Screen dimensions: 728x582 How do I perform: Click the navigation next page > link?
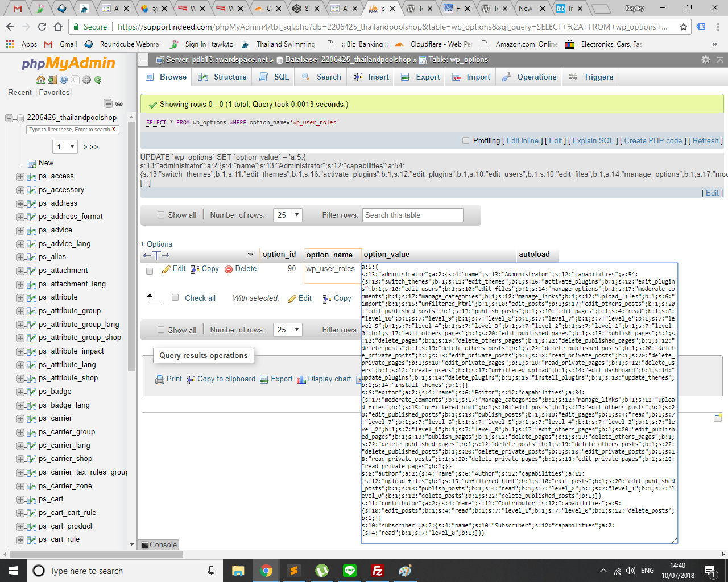(86, 147)
